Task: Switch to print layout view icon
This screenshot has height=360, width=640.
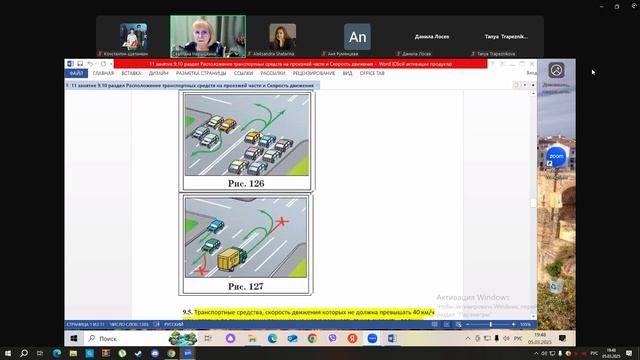Action: [447, 324]
